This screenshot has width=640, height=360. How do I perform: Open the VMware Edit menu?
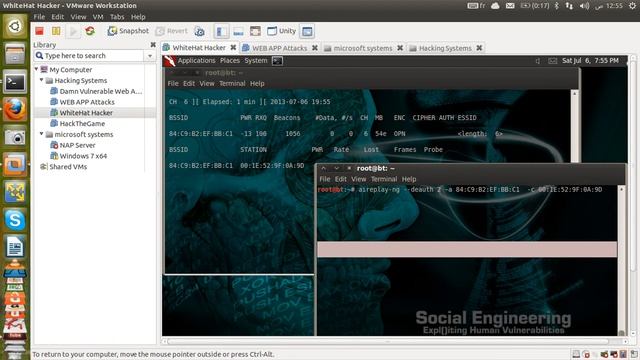click(x=58, y=17)
